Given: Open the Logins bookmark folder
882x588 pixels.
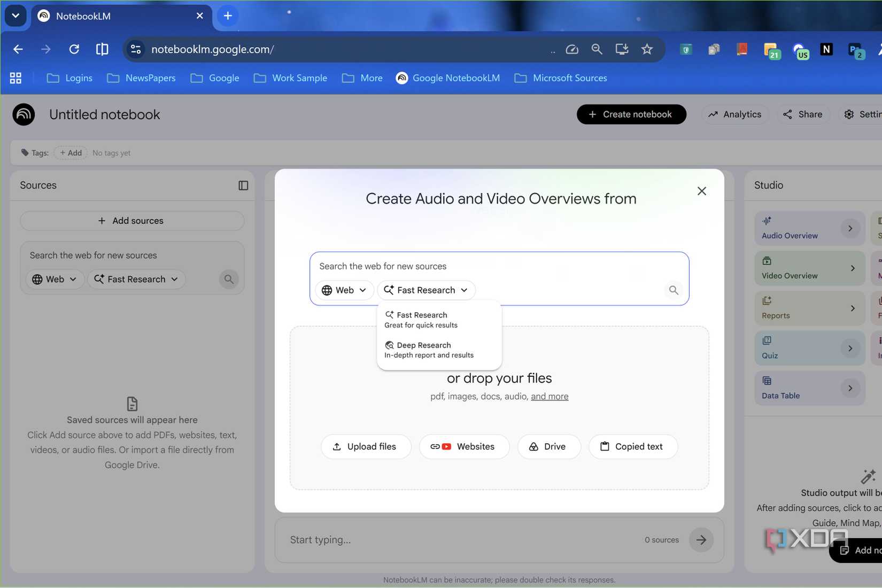Looking at the screenshot, I should coord(70,78).
